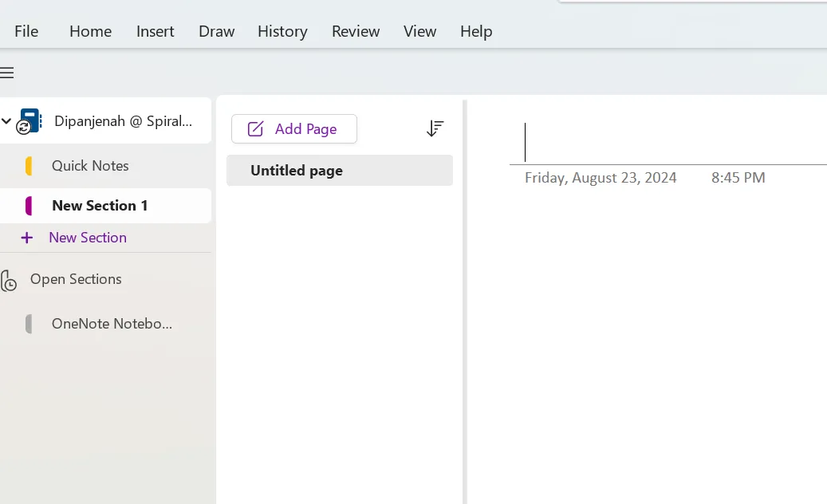Click the purple New Section 1 color tab
The image size is (827, 504).
(x=29, y=206)
